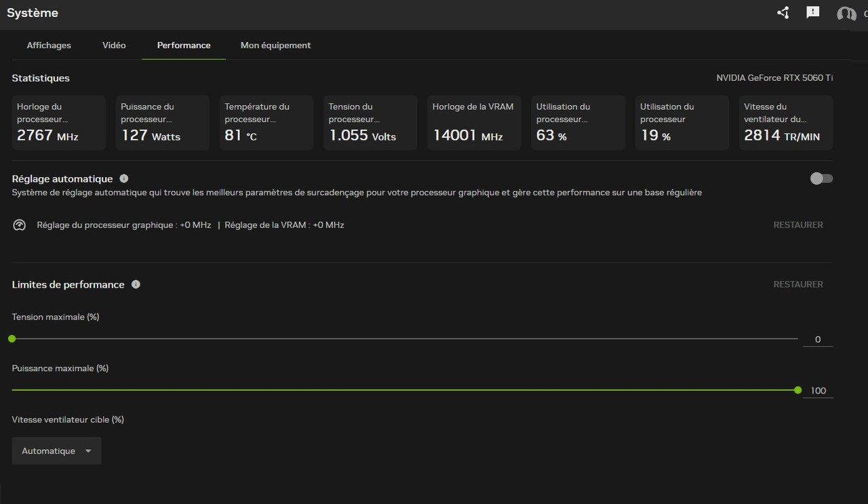This screenshot has width=868, height=504.
Task: Open the Vidéo tab
Action: (113, 45)
